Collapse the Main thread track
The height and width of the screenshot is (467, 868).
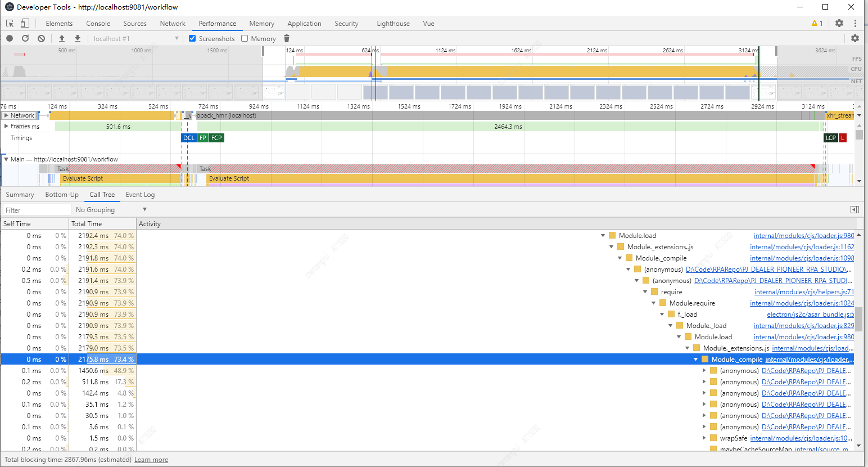click(6, 159)
